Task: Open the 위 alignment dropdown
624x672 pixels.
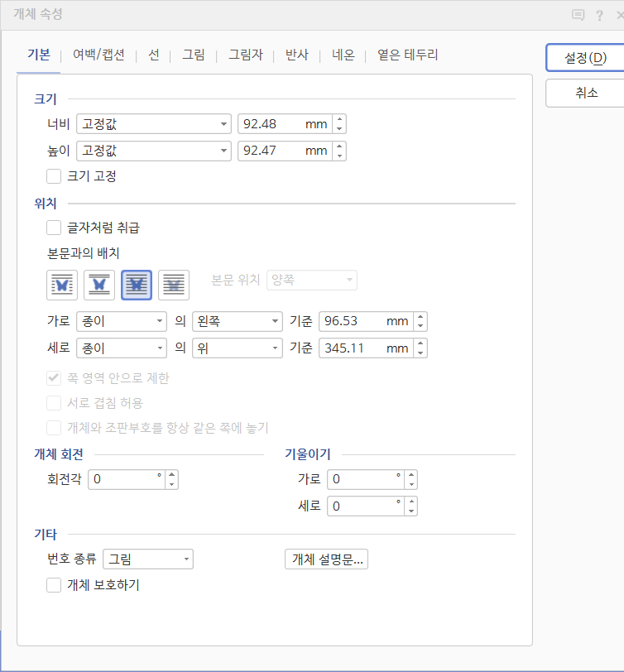Action: (238, 348)
